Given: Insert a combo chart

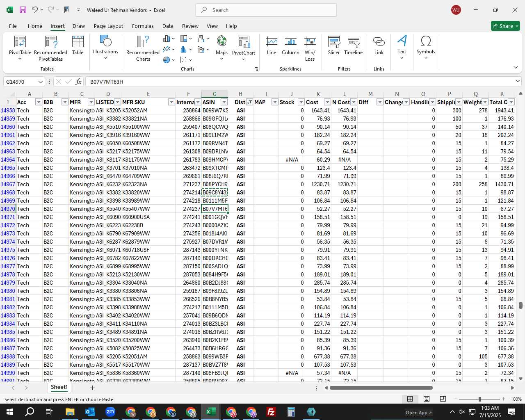Looking at the screenshot, I should point(203,49).
